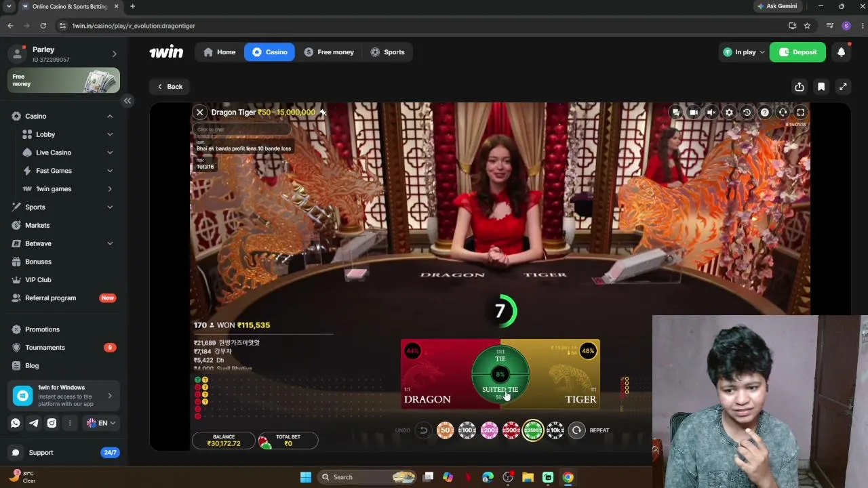
Task: Show more social links
Action: (x=70, y=423)
